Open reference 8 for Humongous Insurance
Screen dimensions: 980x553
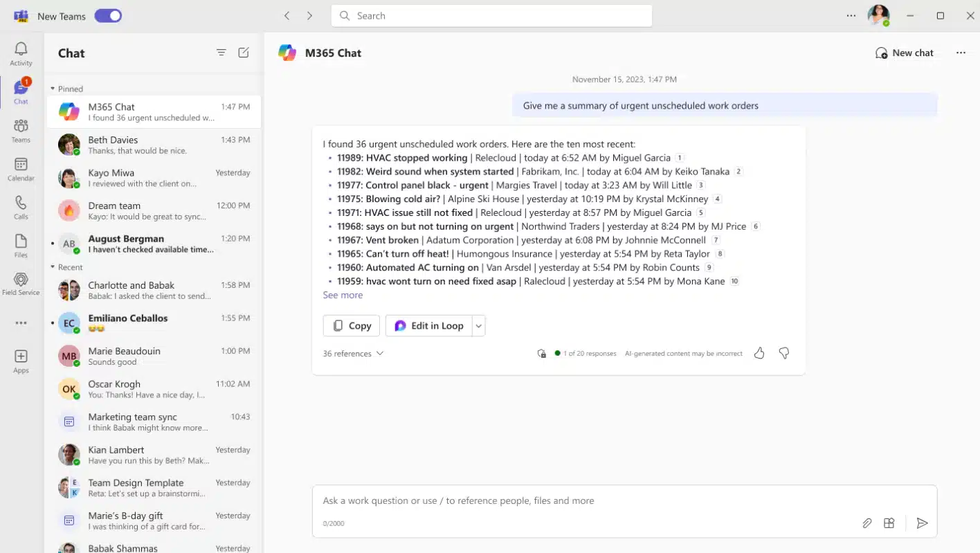click(x=720, y=254)
